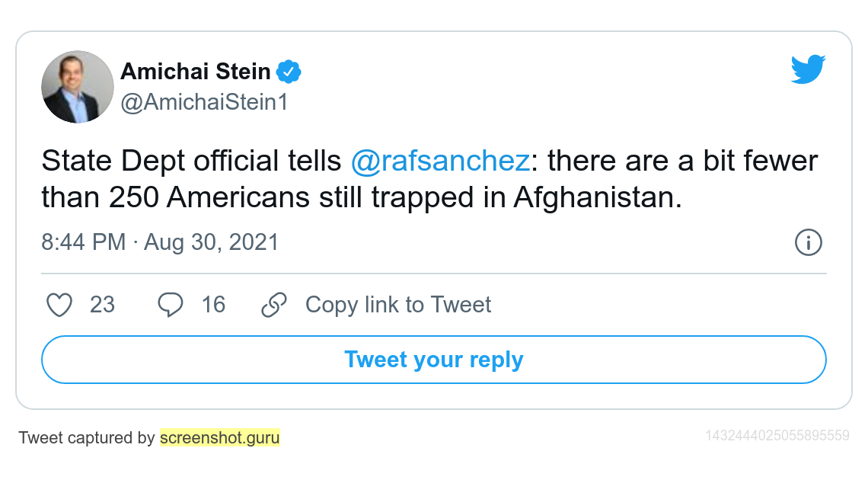This screenshot has height=480, width=868.
Task: Open replies via the speech bubble icon
Action: [171, 305]
